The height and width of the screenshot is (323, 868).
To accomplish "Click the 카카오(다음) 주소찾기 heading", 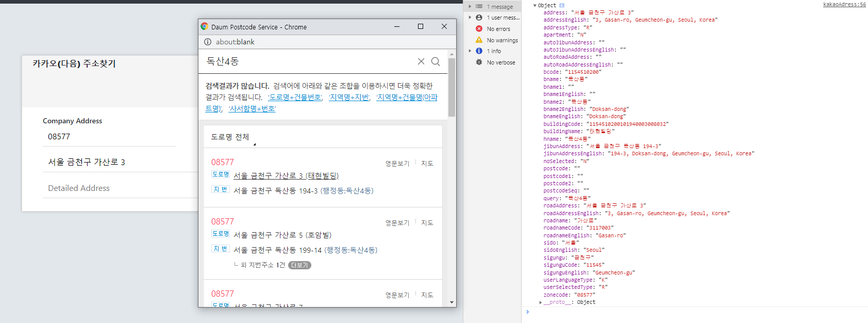I will point(74,63).
